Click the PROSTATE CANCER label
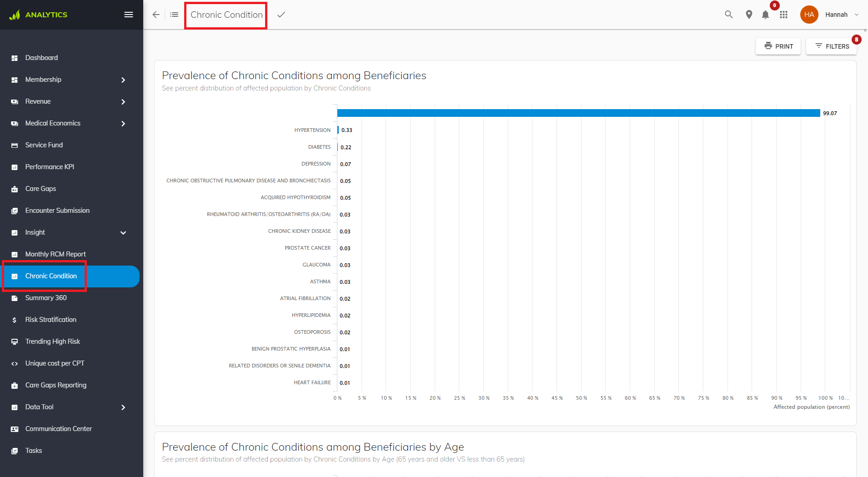 (x=307, y=248)
